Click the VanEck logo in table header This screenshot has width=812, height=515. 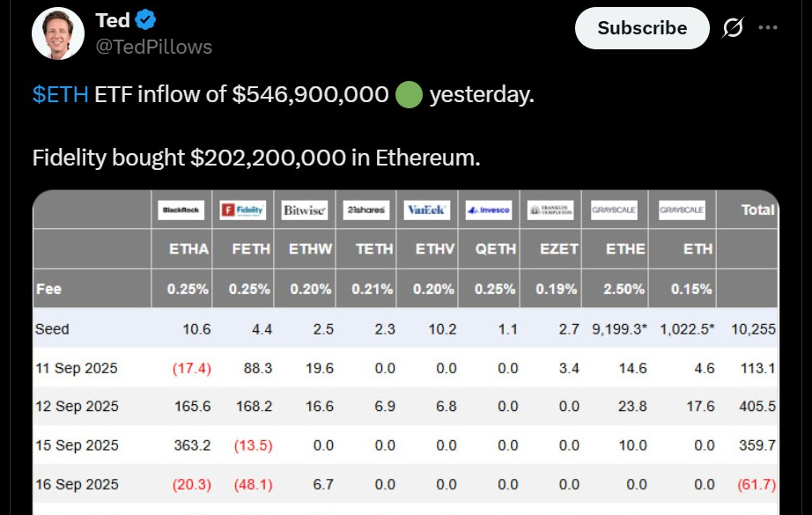(x=426, y=210)
